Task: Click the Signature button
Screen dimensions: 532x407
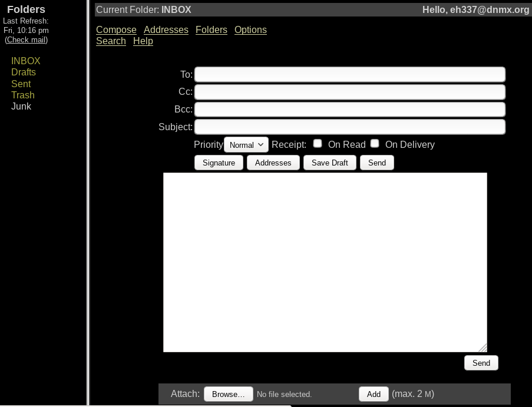Action: pyautogui.click(x=219, y=163)
